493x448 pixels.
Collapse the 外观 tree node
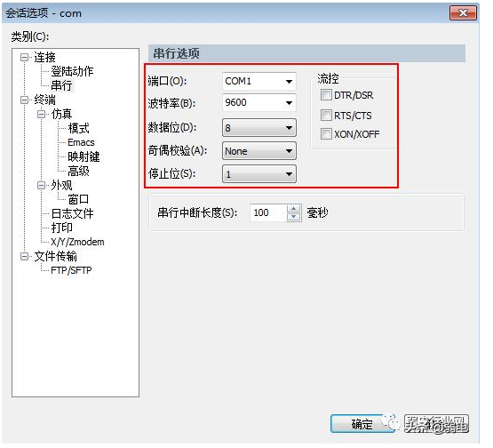click(x=41, y=186)
